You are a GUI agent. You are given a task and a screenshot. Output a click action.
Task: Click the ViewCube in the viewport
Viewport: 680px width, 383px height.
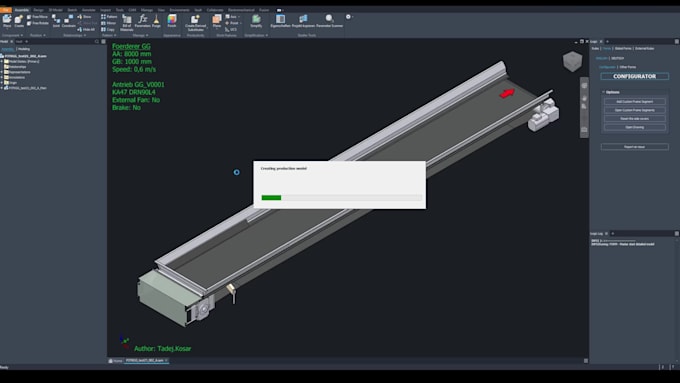point(572,61)
